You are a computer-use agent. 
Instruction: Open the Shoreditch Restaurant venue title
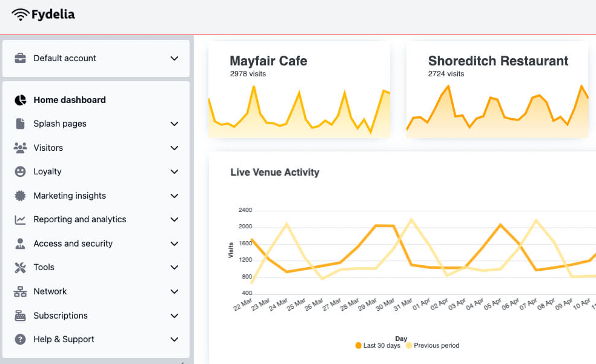click(498, 61)
